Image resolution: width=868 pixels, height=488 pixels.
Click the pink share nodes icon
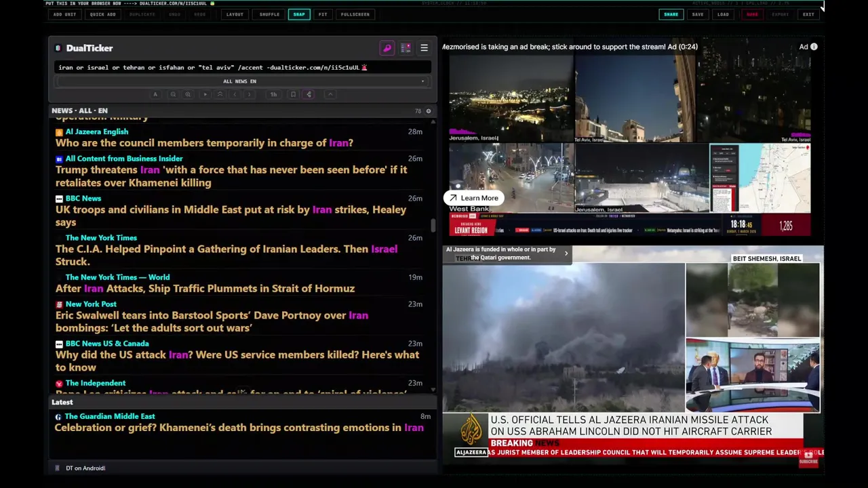[309, 94]
